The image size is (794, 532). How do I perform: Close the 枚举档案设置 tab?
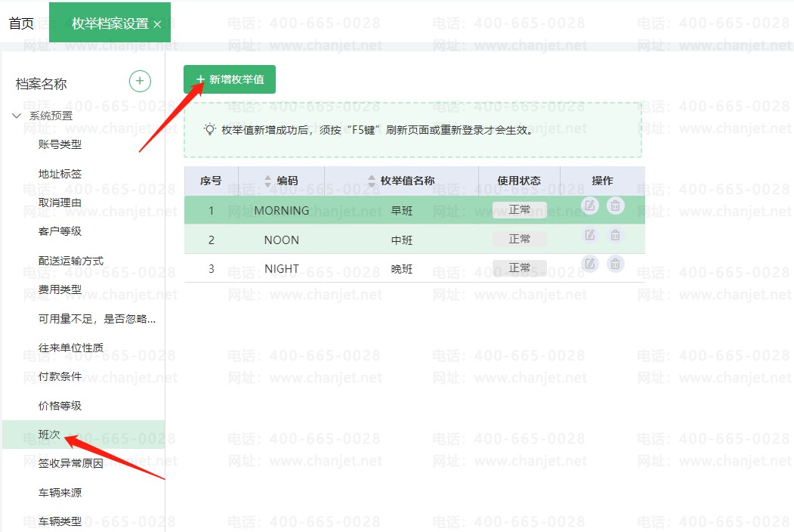tap(157, 24)
